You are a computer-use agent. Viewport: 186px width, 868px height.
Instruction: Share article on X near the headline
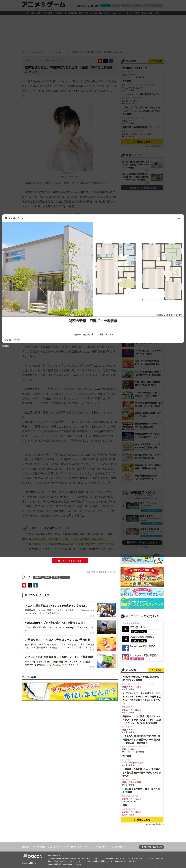105,61
